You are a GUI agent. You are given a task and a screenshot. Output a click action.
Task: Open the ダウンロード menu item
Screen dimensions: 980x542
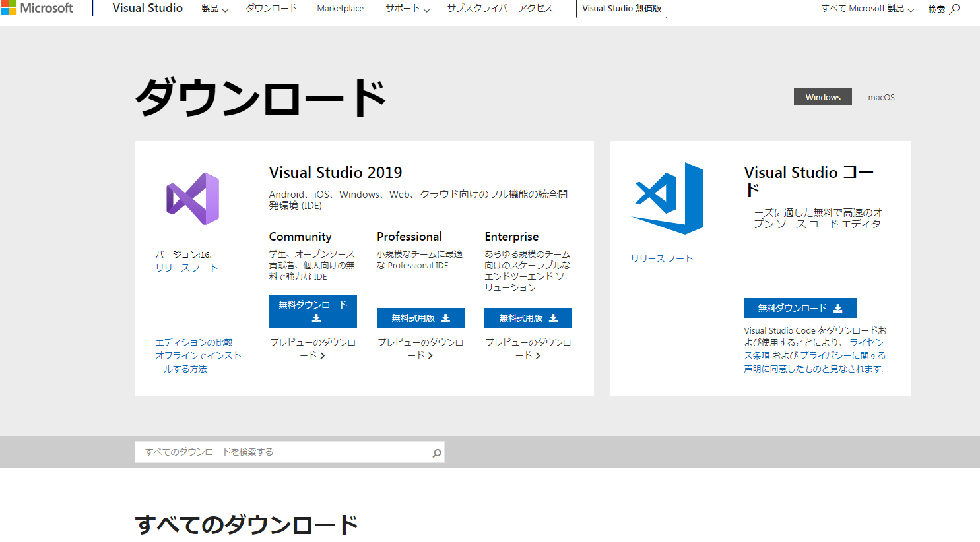271,8
